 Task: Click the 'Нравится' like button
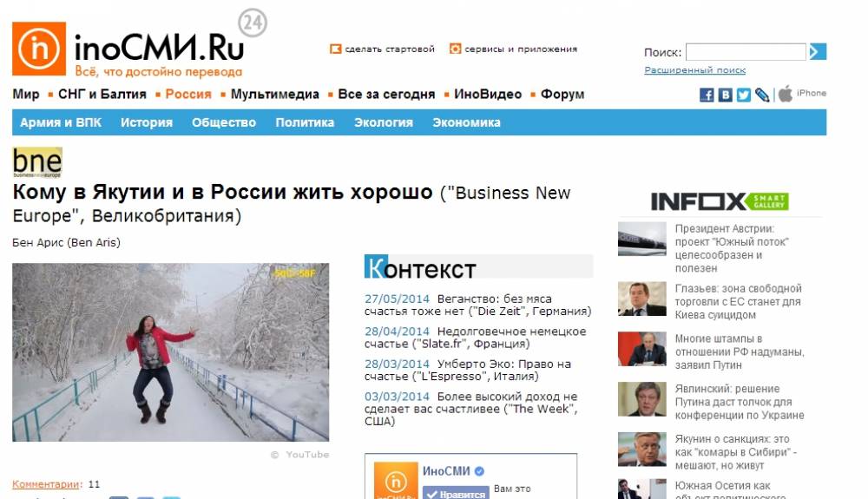[456, 494]
